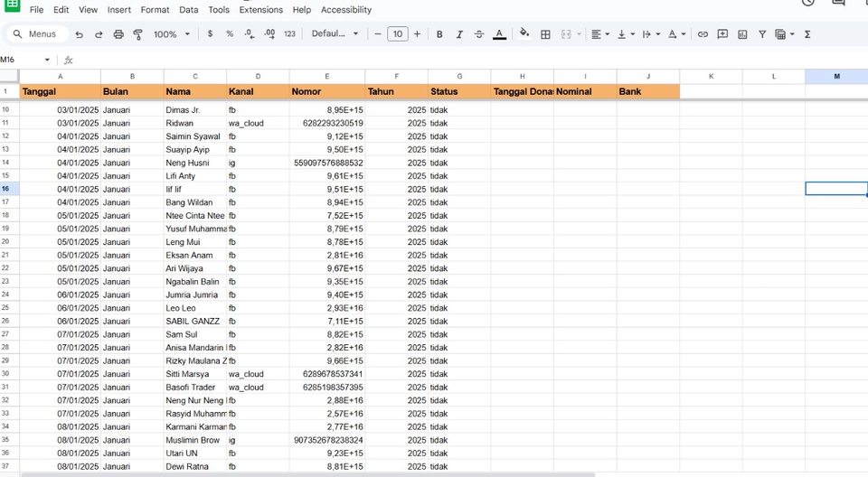Expand the Name box dropdown arrow
The height and width of the screenshot is (477, 868).
(47, 60)
